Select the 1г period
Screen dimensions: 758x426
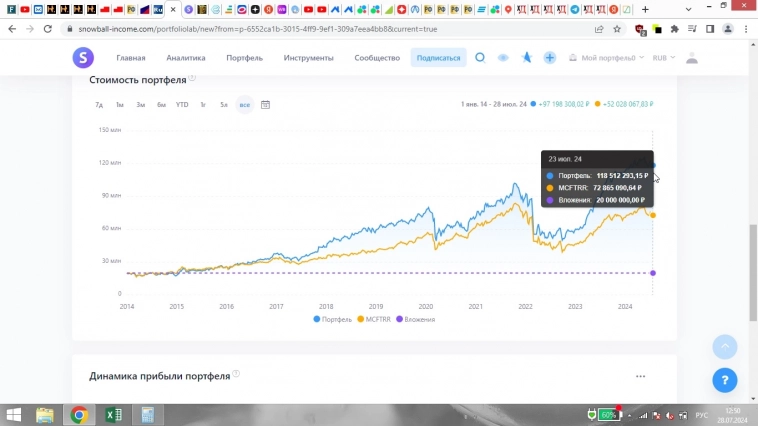203,104
